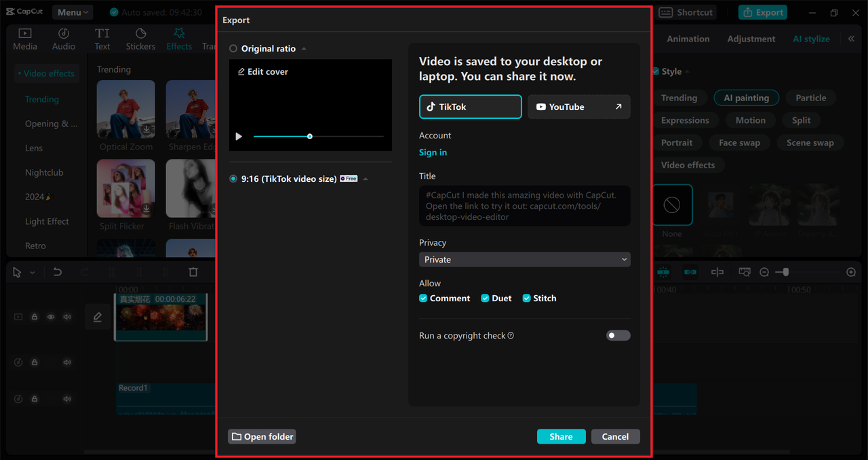
Task: Click the preview progress slider handle
Action: 310,136
